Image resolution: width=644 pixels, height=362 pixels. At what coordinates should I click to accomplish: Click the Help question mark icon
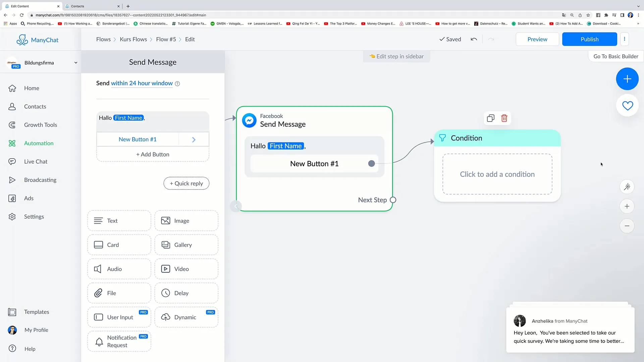tap(12, 349)
